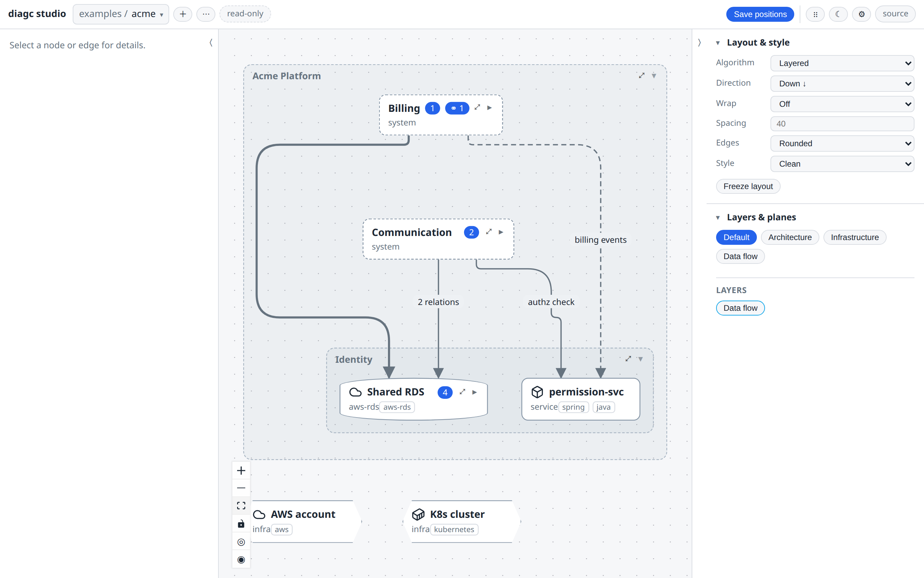
Task: Zoom in the canvas
Action: (241, 471)
